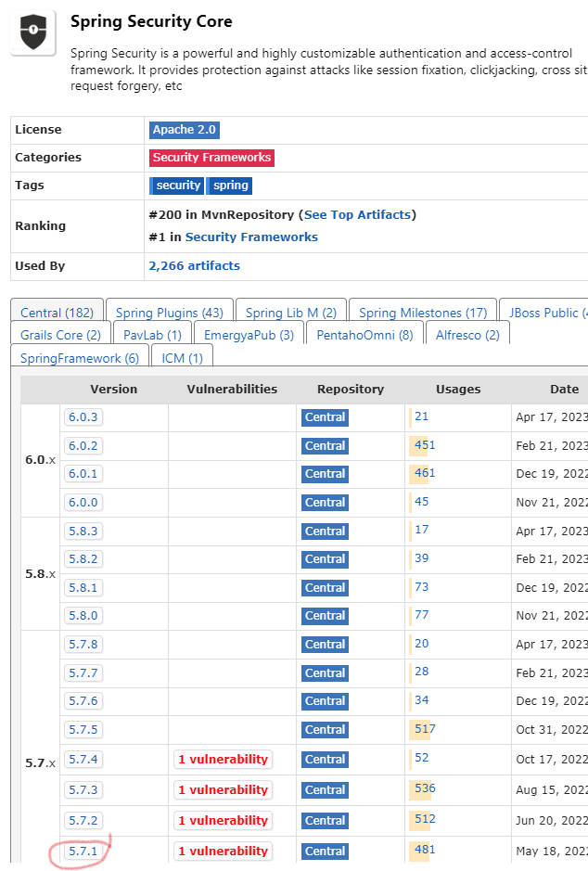Open version 6.0.1
The image size is (588, 871).
(83, 474)
